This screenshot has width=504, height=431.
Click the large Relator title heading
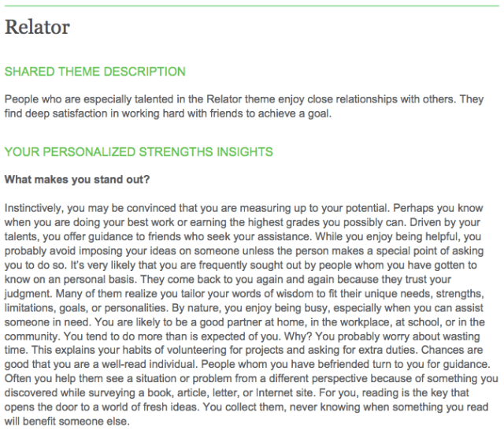click(37, 28)
